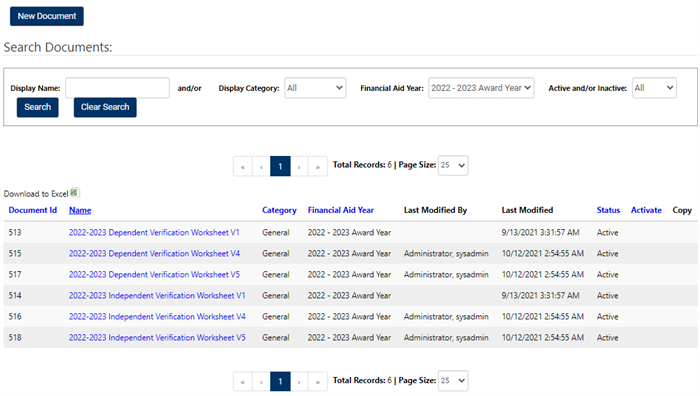Click the 10/12/2021 date in row 516
700x396 pixels.
(x=542, y=317)
